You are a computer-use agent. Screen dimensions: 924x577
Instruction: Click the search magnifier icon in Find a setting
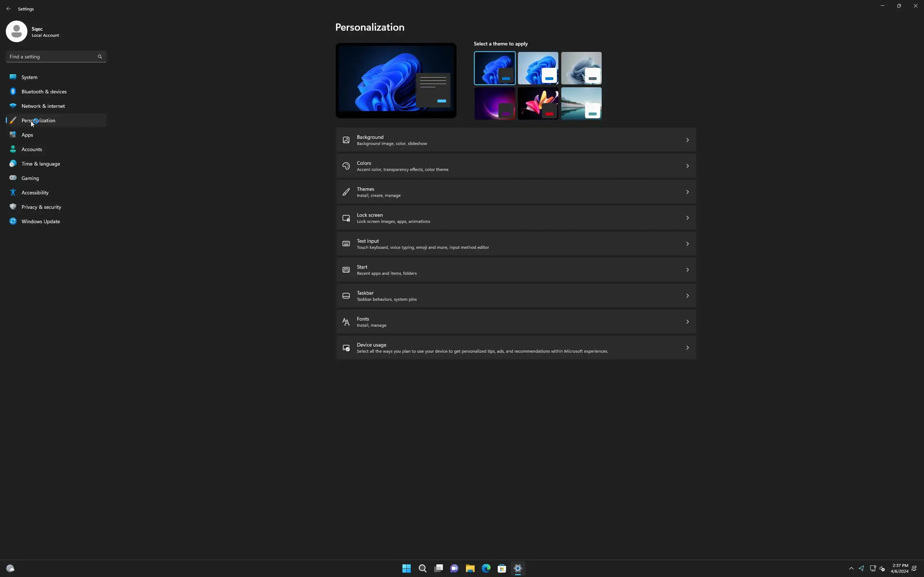(x=100, y=57)
